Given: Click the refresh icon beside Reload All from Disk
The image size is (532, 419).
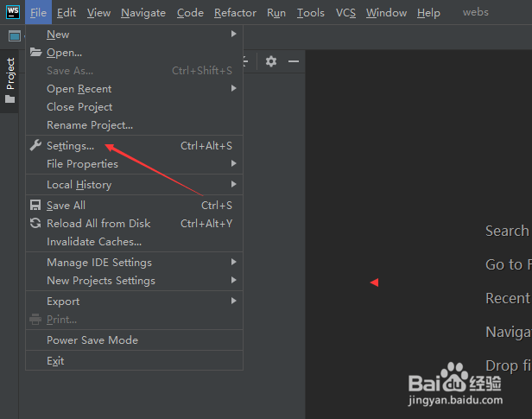Looking at the screenshot, I should tap(35, 223).
